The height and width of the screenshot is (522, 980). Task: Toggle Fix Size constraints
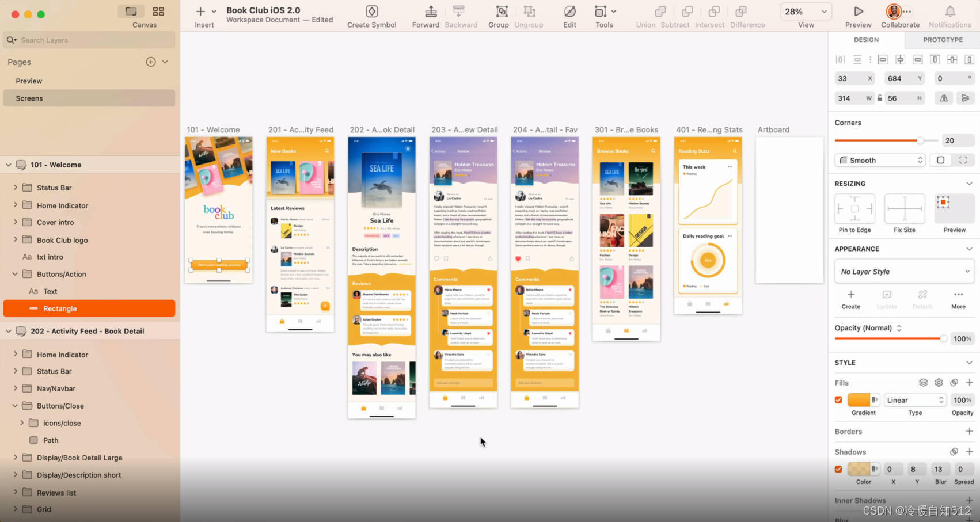(x=905, y=208)
